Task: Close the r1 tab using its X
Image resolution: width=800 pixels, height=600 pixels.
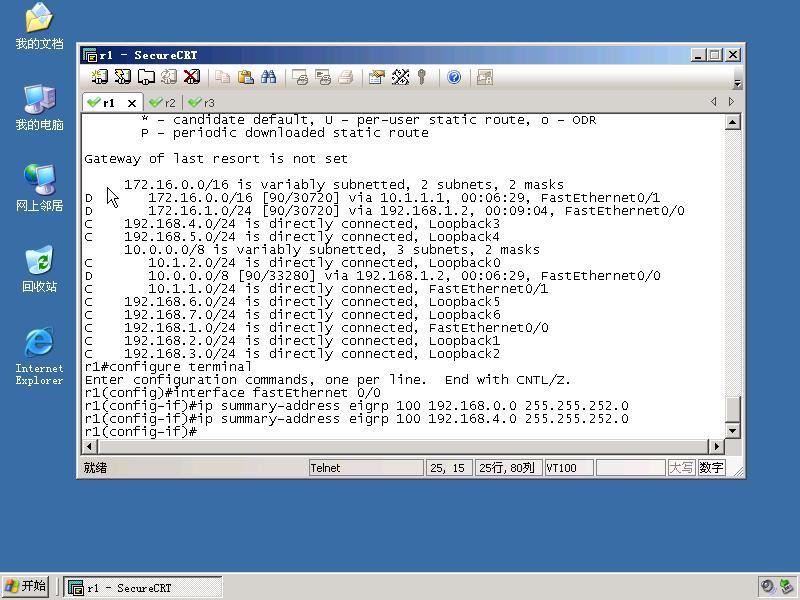Action: pos(132,103)
